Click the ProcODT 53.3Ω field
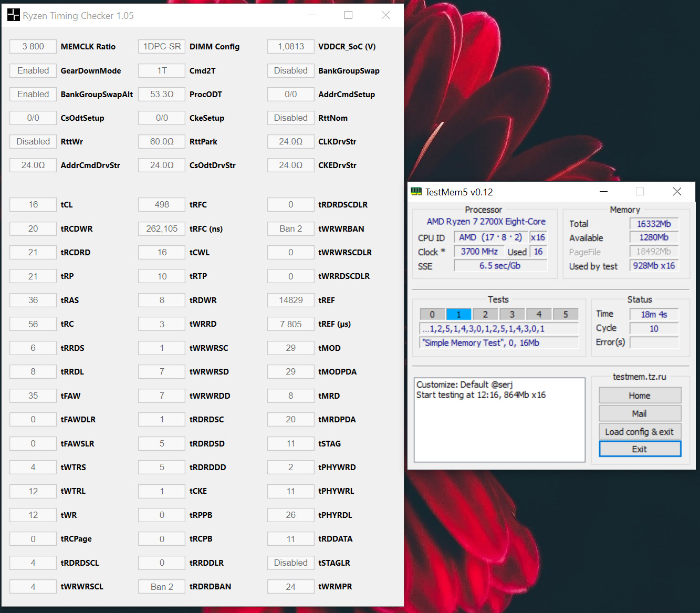 162,94
